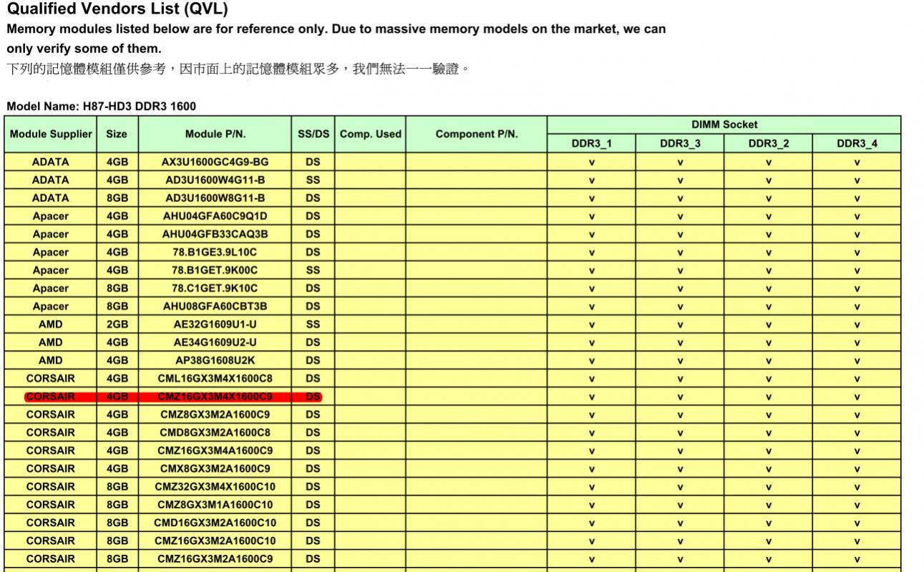Click the 'DDR3_4' column header
Image resolution: width=924 pixels, height=572 pixels.
[857, 144]
